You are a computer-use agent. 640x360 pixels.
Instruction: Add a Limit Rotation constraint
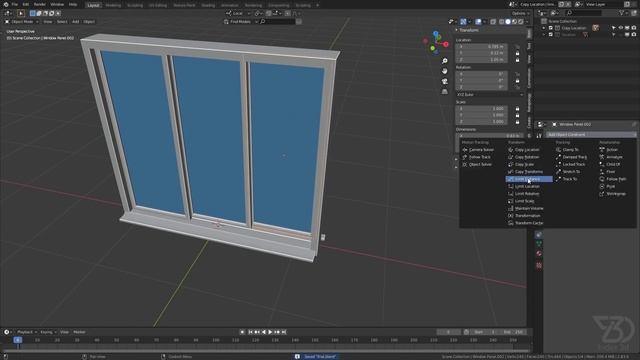[527, 194]
